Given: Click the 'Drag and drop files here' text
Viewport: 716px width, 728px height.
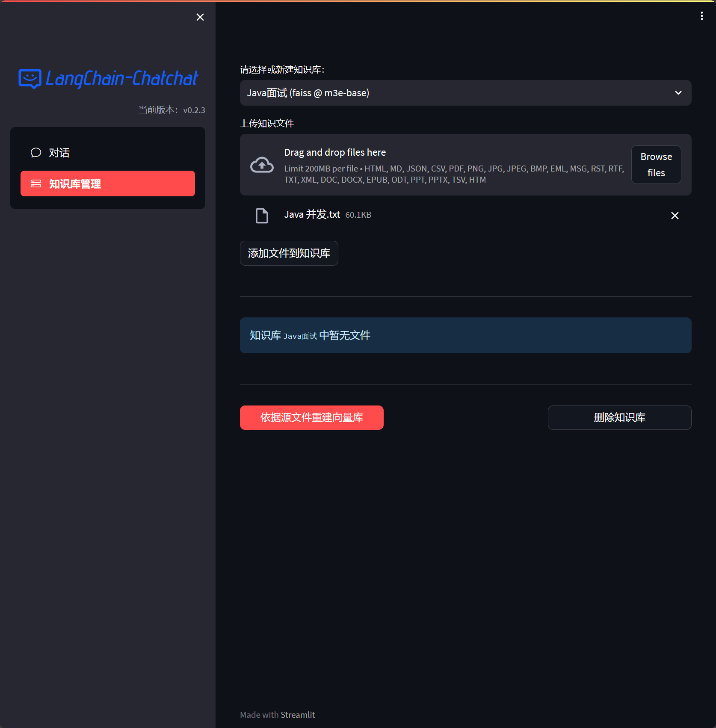Looking at the screenshot, I should [335, 153].
